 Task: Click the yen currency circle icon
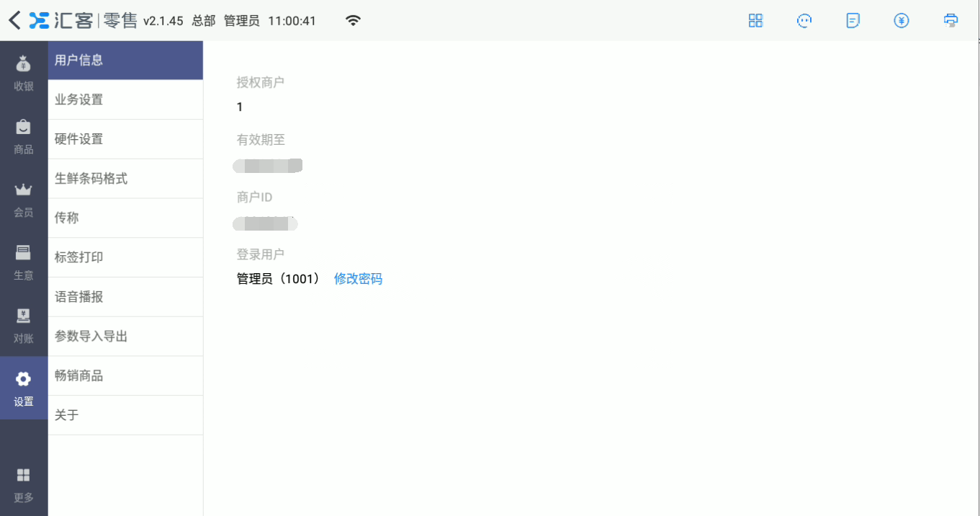click(x=902, y=21)
